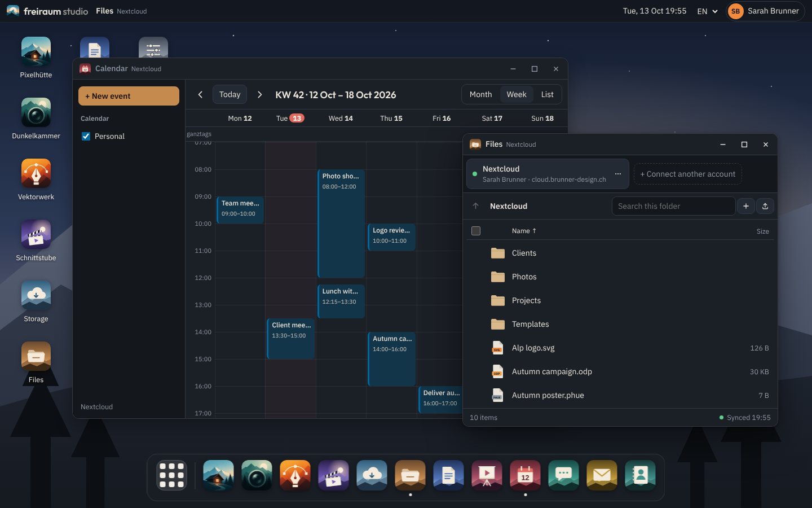Screen dimensions: 812x508
Task: Go to the next week in Calendar
Action: pyautogui.click(x=259, y=95)
